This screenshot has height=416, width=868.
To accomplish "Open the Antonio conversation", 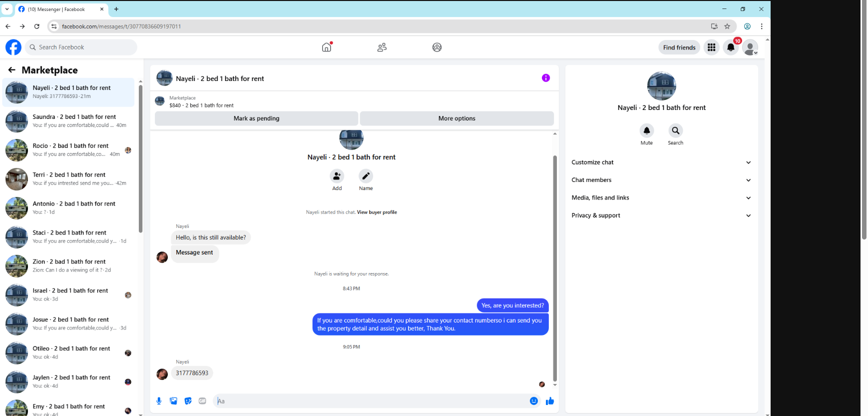I will pyautogui.click(x=68, y=208).
